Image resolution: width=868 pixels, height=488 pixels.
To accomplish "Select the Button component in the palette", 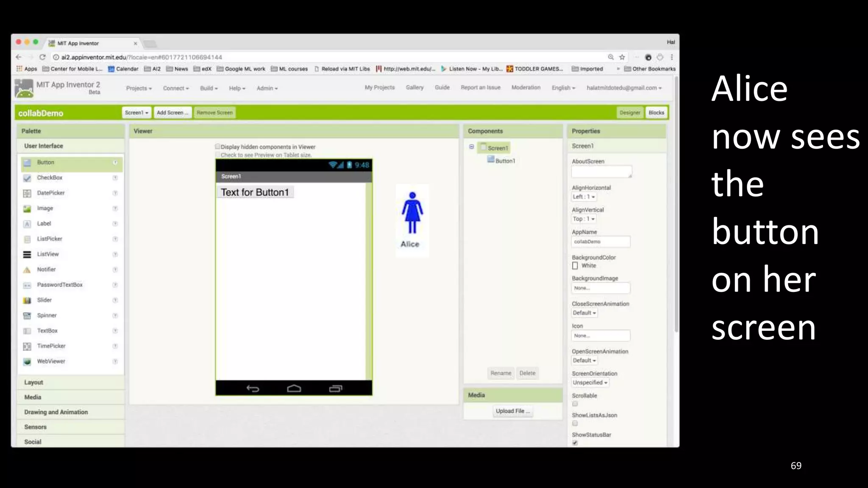I will pos(45,163).
